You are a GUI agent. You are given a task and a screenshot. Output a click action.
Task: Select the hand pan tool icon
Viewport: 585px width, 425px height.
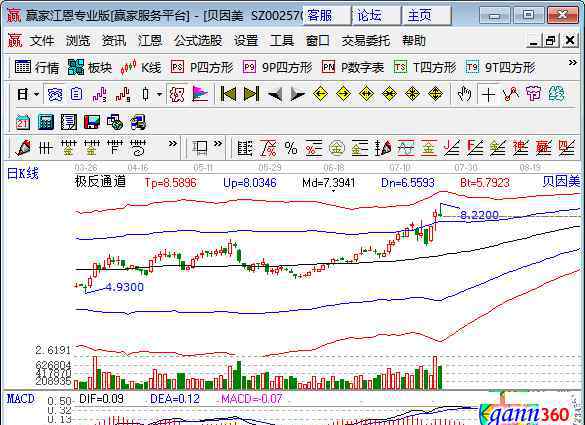tap(464, 94)
